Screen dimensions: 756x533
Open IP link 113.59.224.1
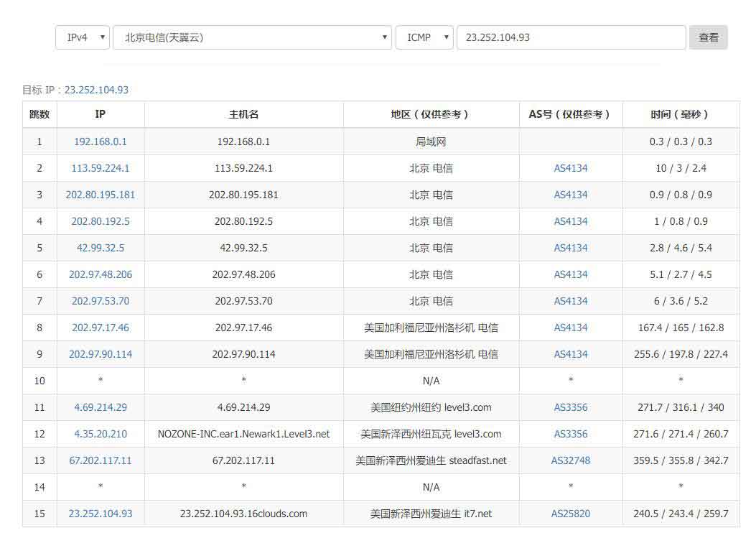[x=101, y=168]
